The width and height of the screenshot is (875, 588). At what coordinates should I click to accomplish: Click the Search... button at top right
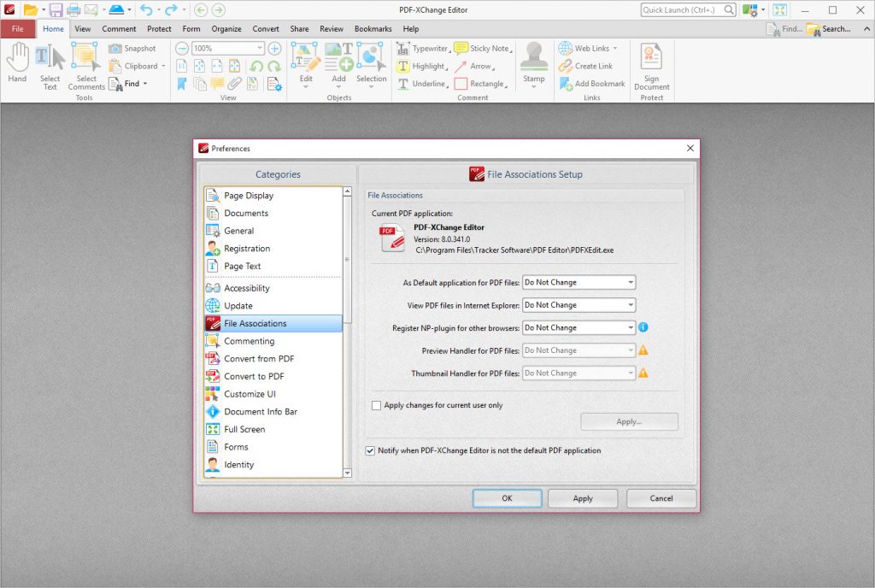(x=829, y=29)
